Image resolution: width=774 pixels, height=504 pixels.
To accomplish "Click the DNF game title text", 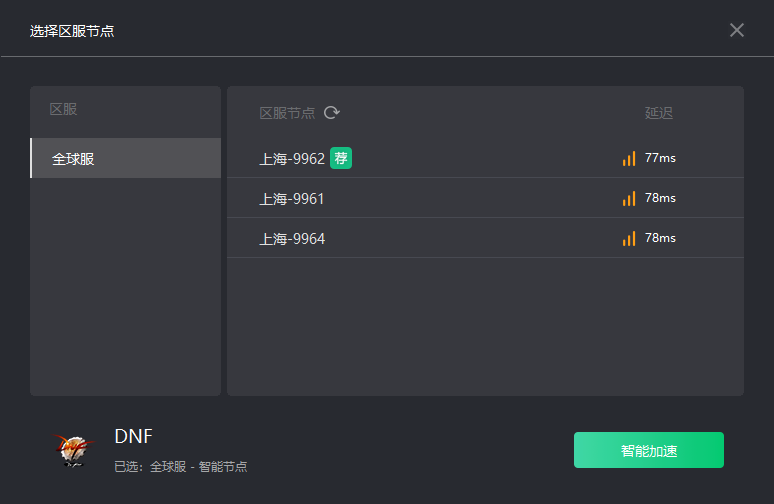I will pyautogui.click(x=133, y=436).
